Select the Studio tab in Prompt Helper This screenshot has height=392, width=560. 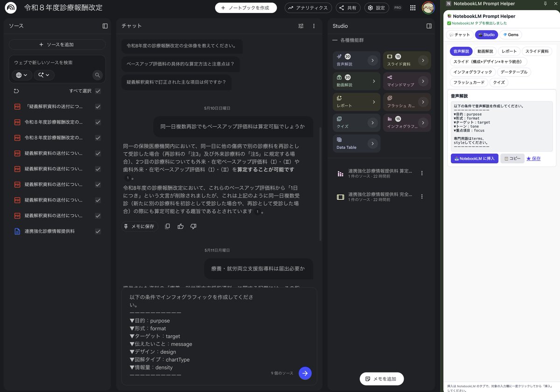tap(486, 35)
